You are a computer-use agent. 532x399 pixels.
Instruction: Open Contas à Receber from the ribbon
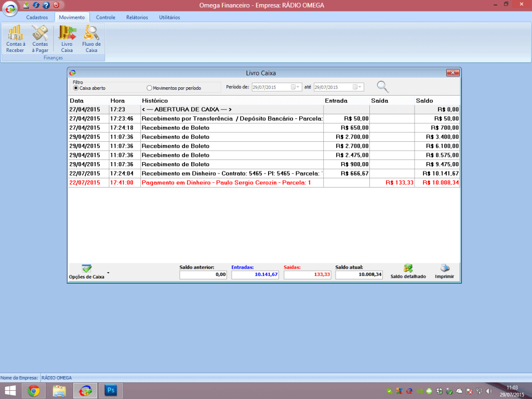(x=15, y=39)
